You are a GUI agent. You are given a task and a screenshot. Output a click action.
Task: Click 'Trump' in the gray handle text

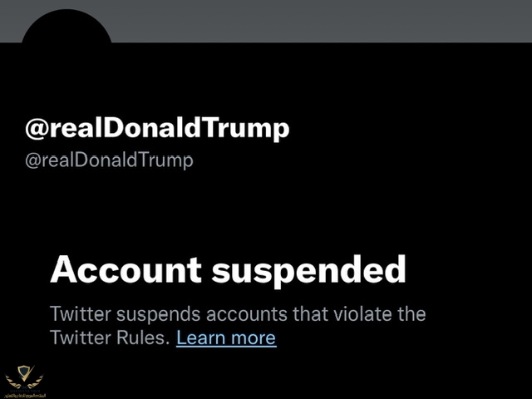pos(166,160)
